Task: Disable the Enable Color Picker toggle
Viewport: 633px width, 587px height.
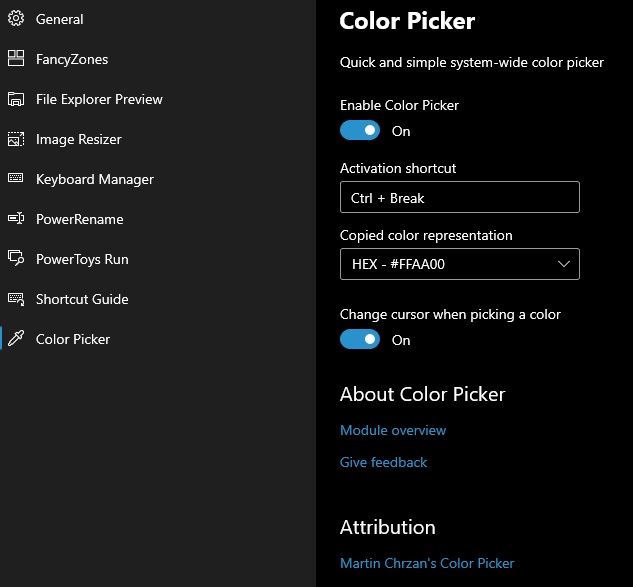Action: (360, 131)
